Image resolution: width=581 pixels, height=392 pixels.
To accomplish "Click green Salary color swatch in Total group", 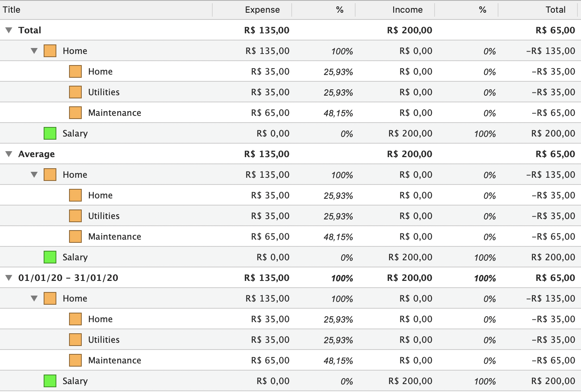I will click(50, 133).
